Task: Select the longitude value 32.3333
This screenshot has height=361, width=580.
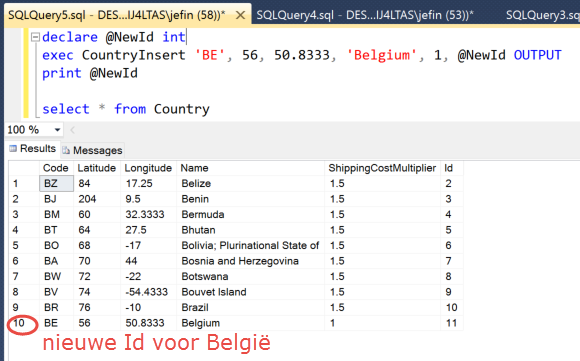Action: tap(148, 215)
